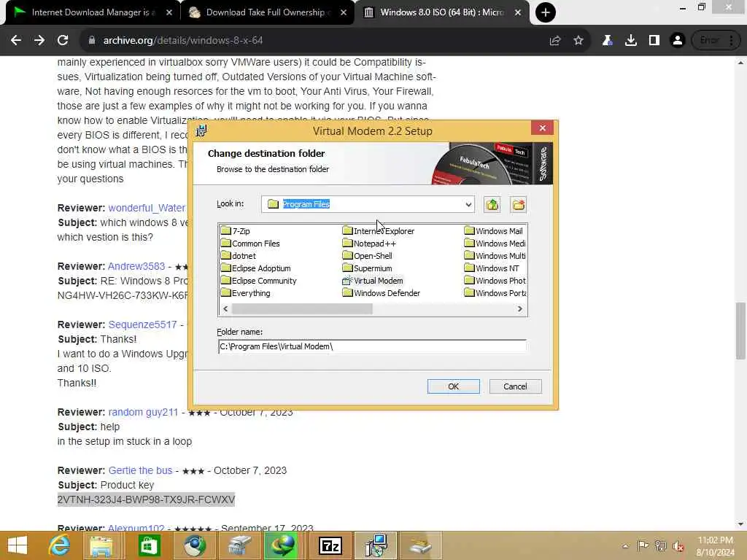This screenshot has width=747, height=560.
Task: Select the Windows Defender folder
Action: pos(381,293)
